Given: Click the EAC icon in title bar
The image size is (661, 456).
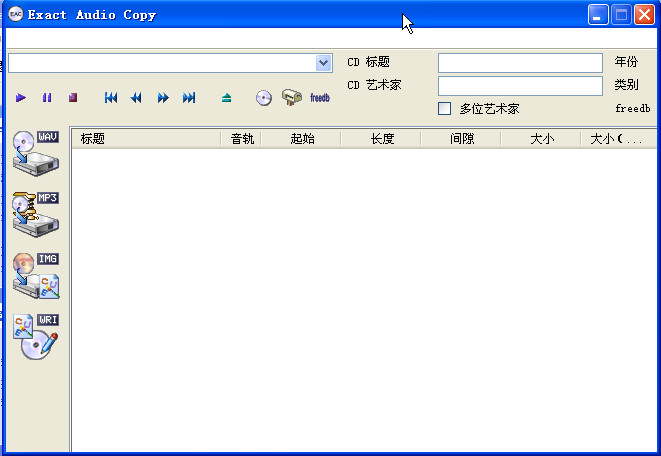Looking at the screenshot, I should point(16,14).
